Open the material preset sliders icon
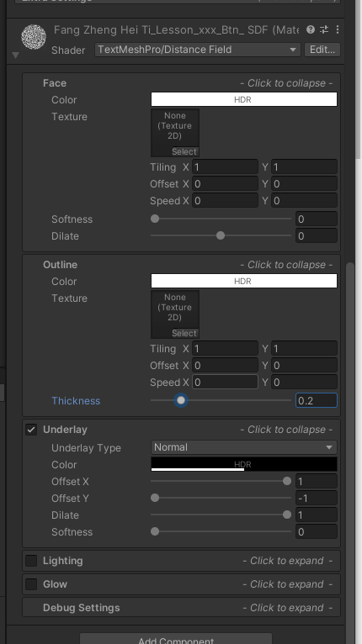 324,29
